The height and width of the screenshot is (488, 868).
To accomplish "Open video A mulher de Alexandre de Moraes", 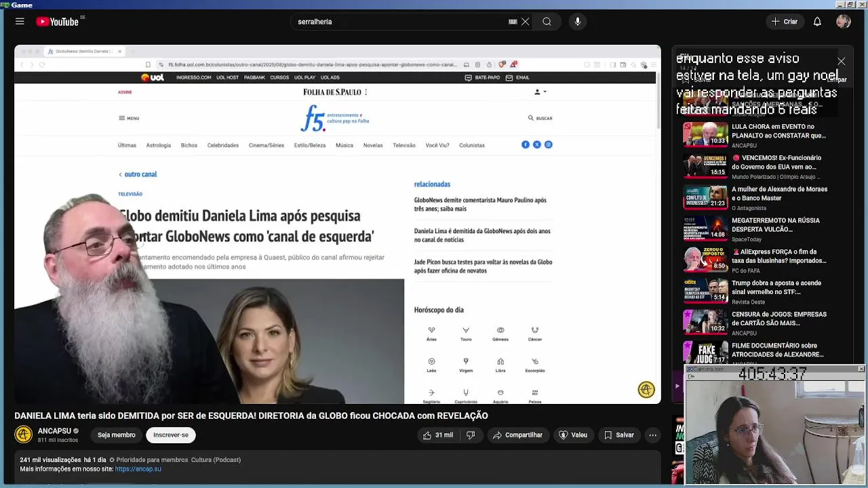I will pos(779,193).
